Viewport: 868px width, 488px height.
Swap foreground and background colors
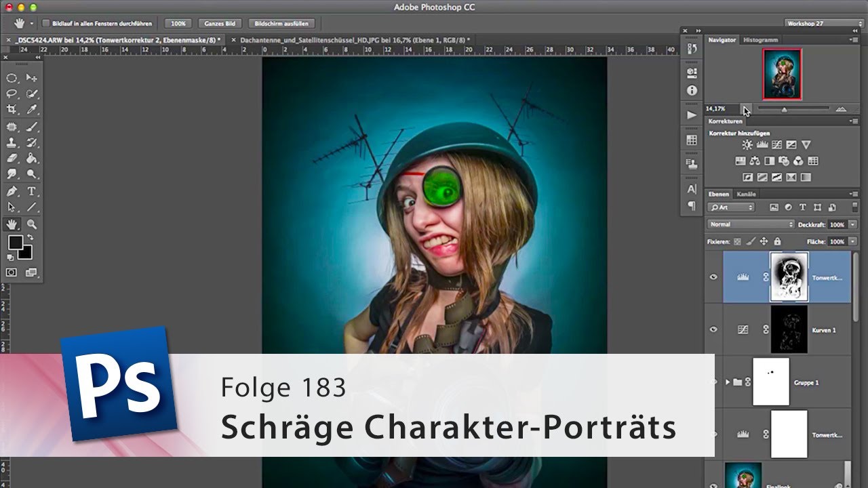tap(30, 239)
